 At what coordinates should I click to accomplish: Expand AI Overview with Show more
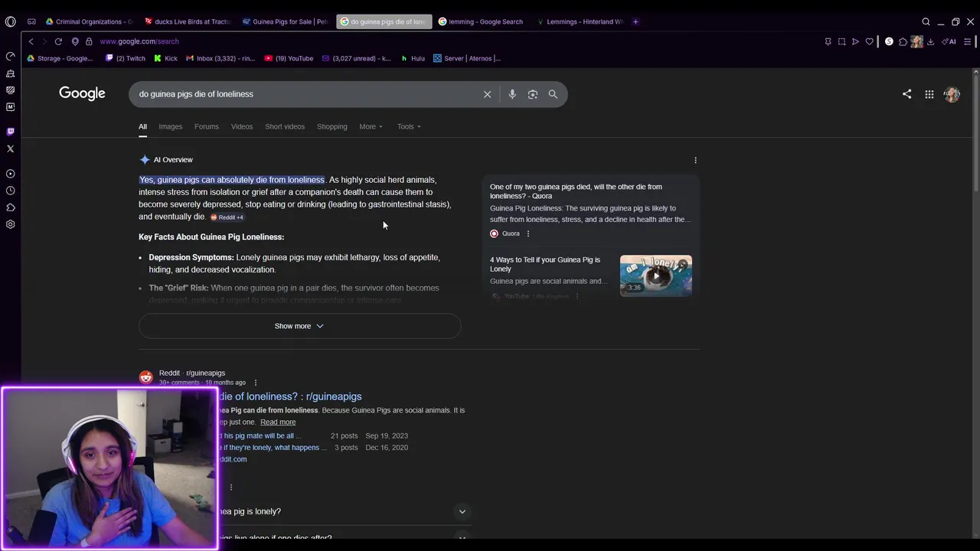point(299,326)
